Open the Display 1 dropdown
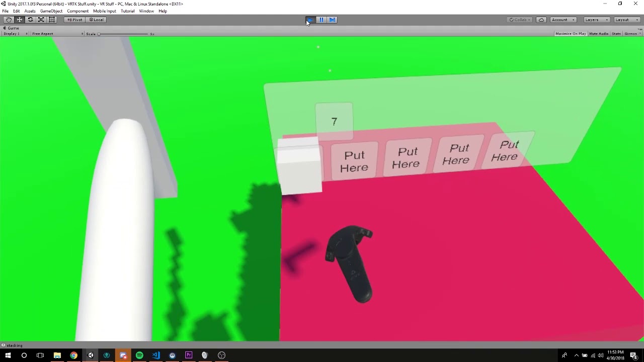This screenshot has width=644, height=362. (16, 34)
